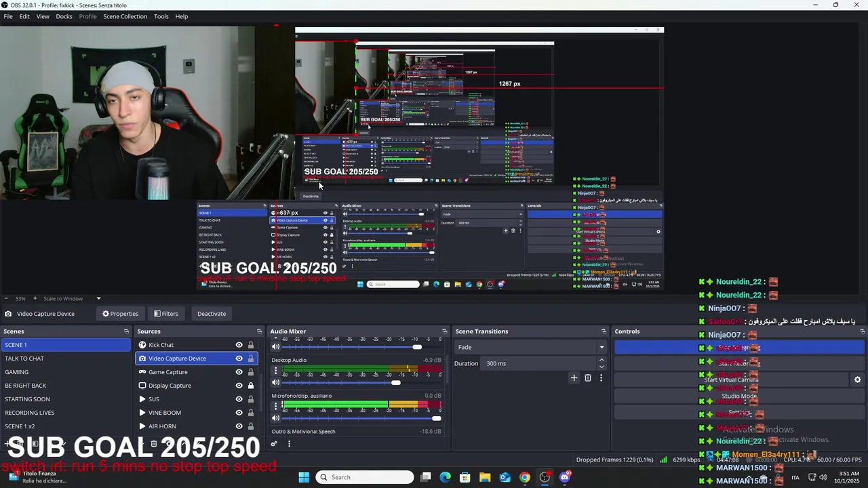Open the View menu
The height and width of the screenshot is (488, 868).
(x=43, y=16)
